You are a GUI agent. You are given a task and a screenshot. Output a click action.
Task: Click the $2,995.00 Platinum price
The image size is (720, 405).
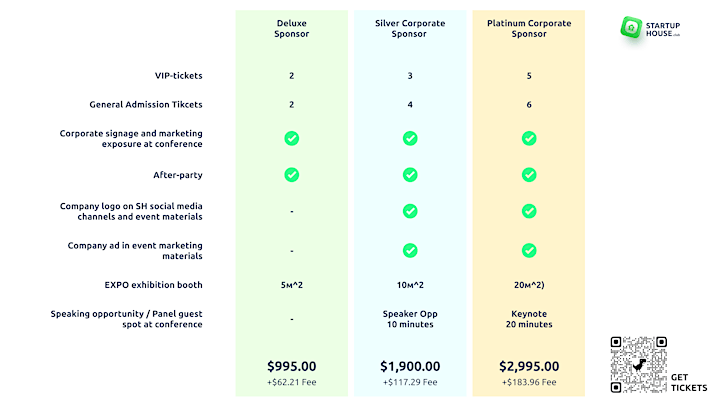pos(529,366)
